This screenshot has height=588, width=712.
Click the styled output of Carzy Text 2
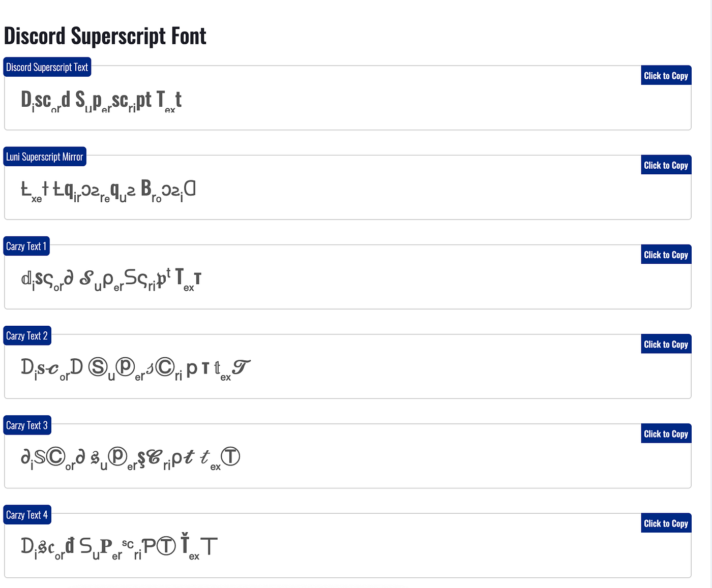click(135, 367)
